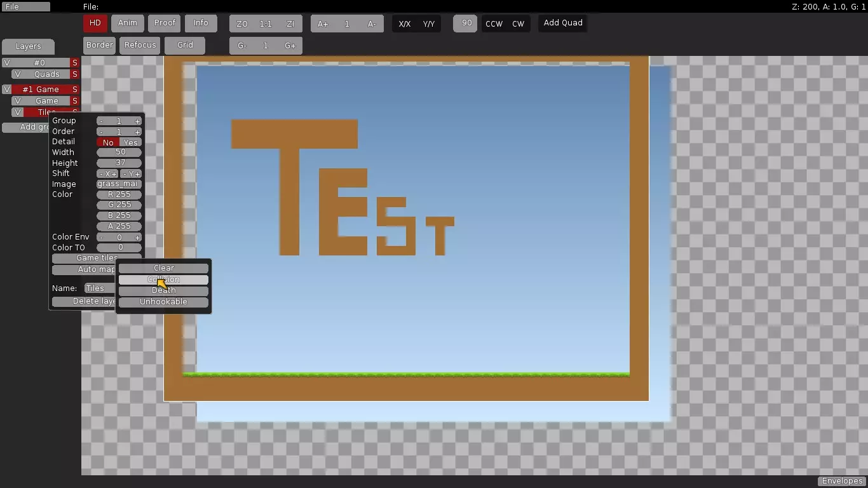Zoom out with the ZO button

(241, 24)
